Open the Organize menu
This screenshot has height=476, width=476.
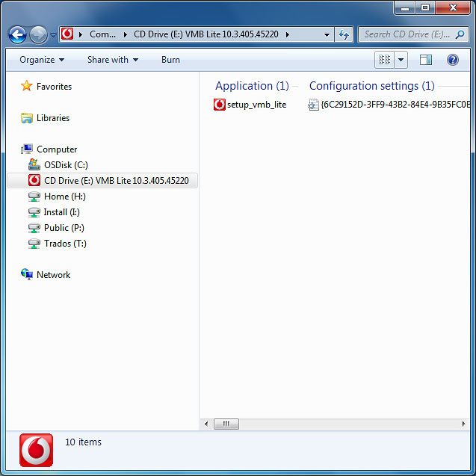pos(42,60)
